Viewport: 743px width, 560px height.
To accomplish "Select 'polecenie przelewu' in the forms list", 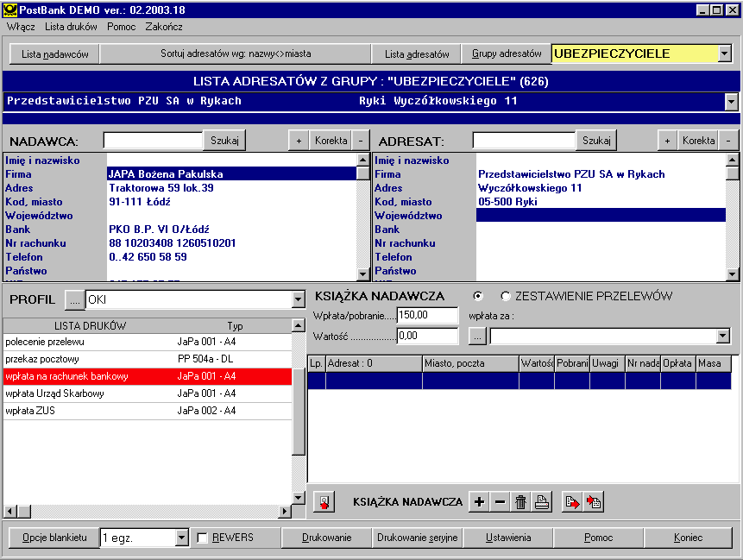I will click(148, 342).
